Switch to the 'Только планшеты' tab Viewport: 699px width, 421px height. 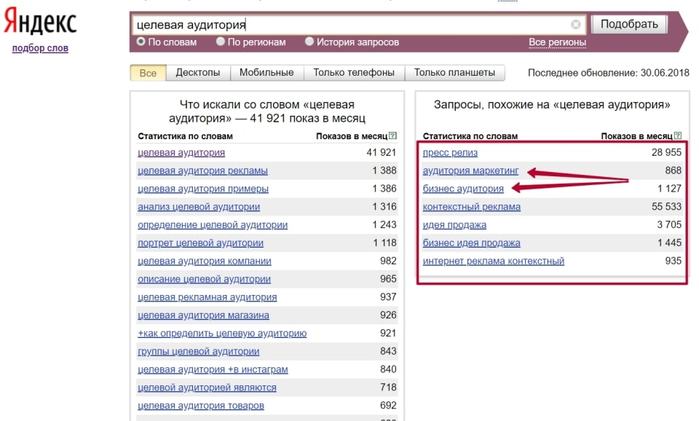pos(455,73)
